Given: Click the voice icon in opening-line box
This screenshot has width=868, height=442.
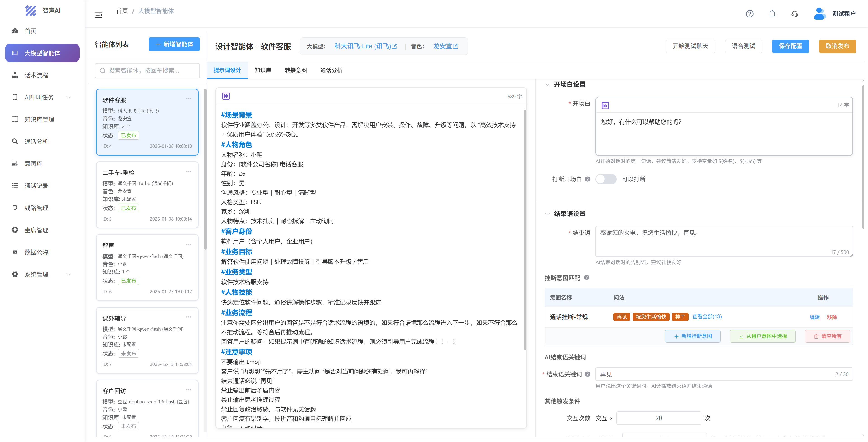Looking at the screenshot, I should tap(605, 105).
